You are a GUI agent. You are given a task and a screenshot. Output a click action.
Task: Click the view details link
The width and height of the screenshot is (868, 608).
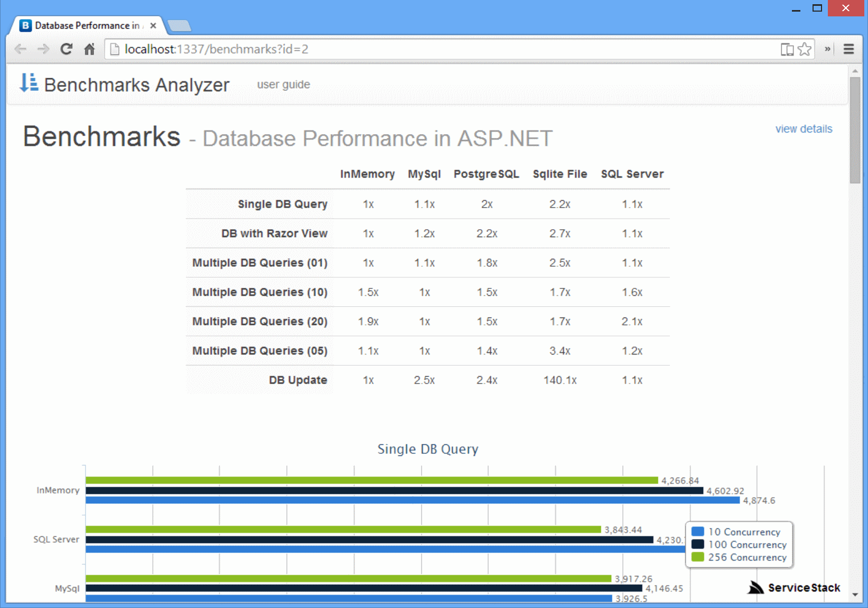[804, 129]
